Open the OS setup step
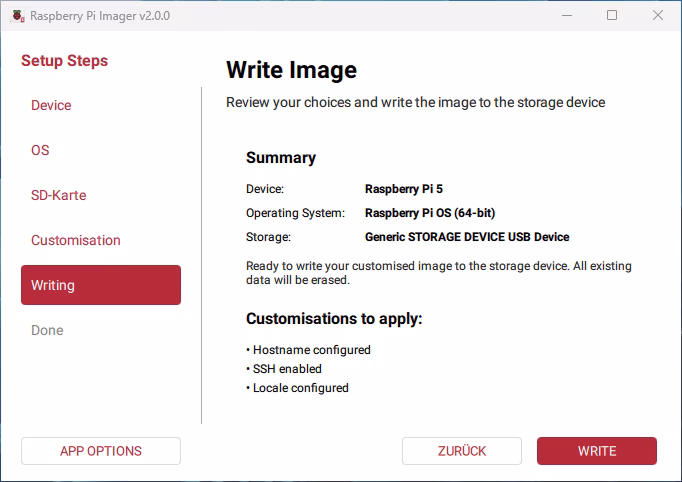 [40, 150]
